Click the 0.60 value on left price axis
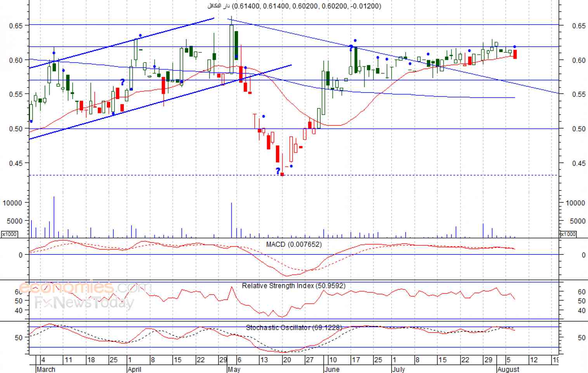 pos(16,60)
